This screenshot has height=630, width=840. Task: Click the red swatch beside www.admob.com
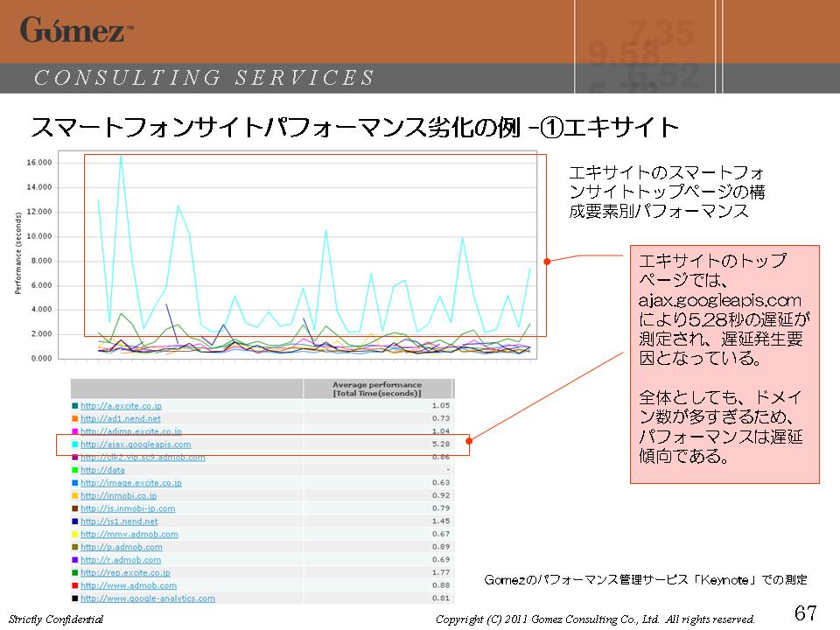[75, 586]
